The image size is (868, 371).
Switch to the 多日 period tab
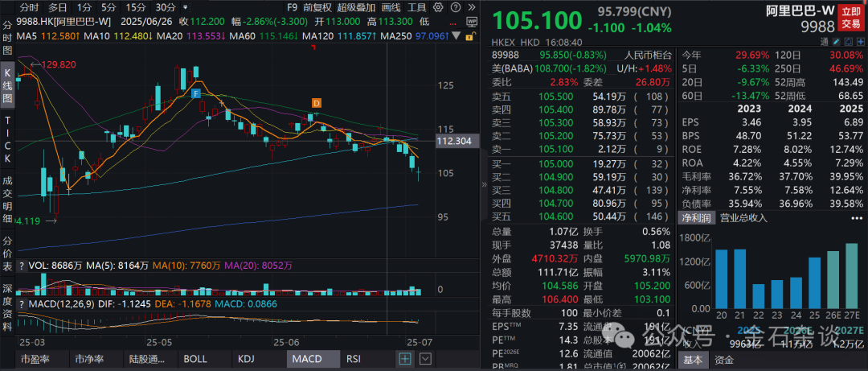coord(58,7)
